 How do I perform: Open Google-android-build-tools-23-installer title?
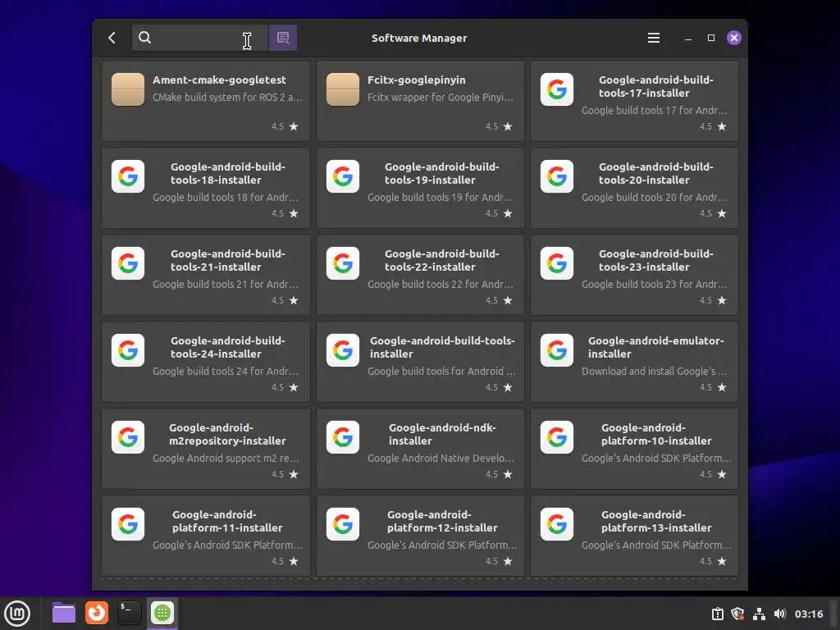(655, 260)
